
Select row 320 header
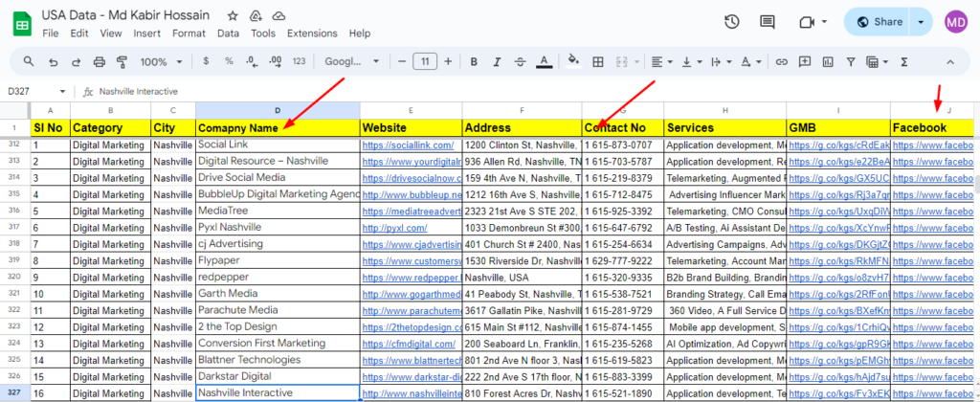click(x=15, y=277)
